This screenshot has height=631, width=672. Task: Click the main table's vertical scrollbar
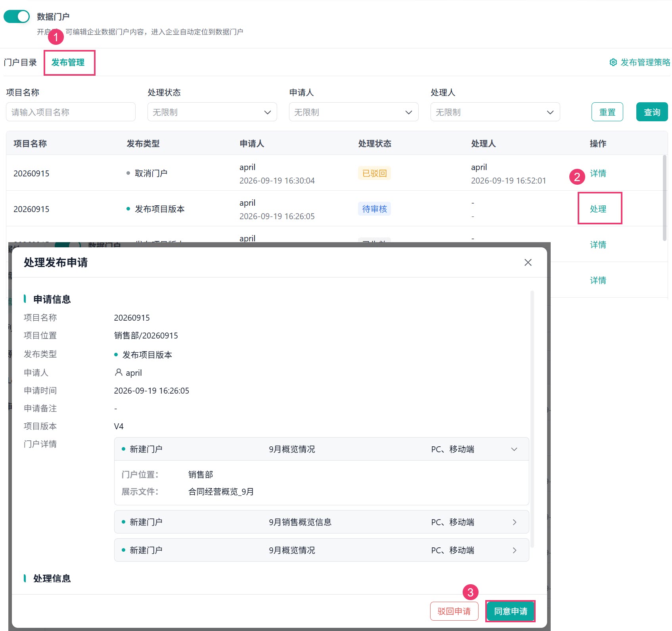tap(664, 198)
